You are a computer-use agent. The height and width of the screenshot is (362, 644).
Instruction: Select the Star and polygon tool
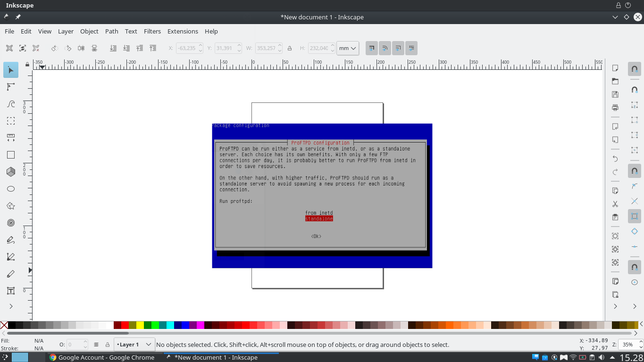coord(11,206)
